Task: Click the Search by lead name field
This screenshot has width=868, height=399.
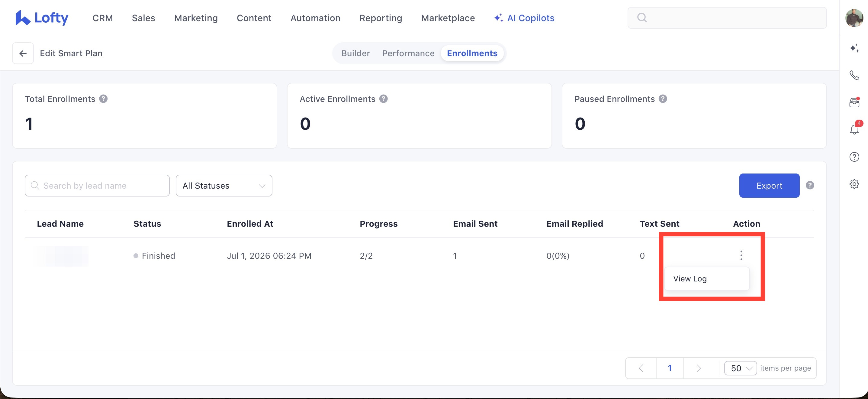Action: pos(97,186)
